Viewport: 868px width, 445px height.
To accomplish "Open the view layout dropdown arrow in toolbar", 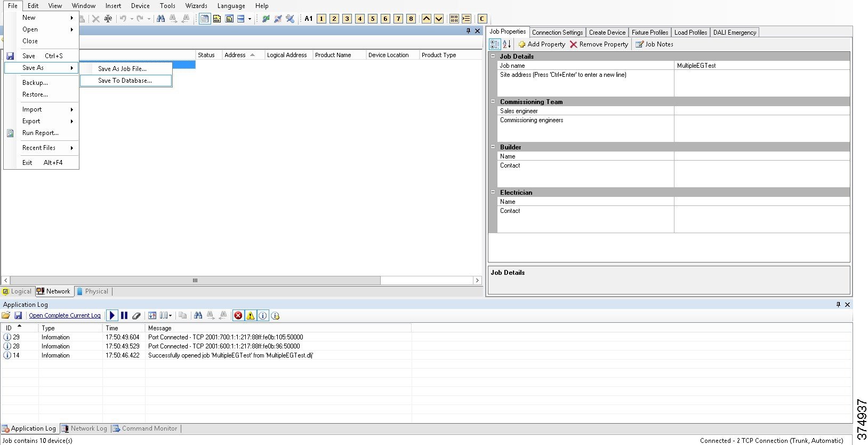I will 250,19.
